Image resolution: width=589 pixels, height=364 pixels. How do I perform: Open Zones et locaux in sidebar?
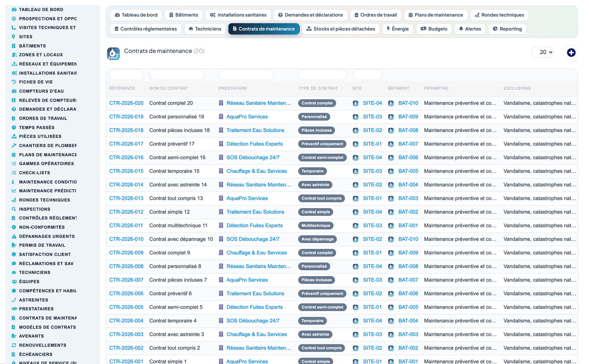(41, 55)
